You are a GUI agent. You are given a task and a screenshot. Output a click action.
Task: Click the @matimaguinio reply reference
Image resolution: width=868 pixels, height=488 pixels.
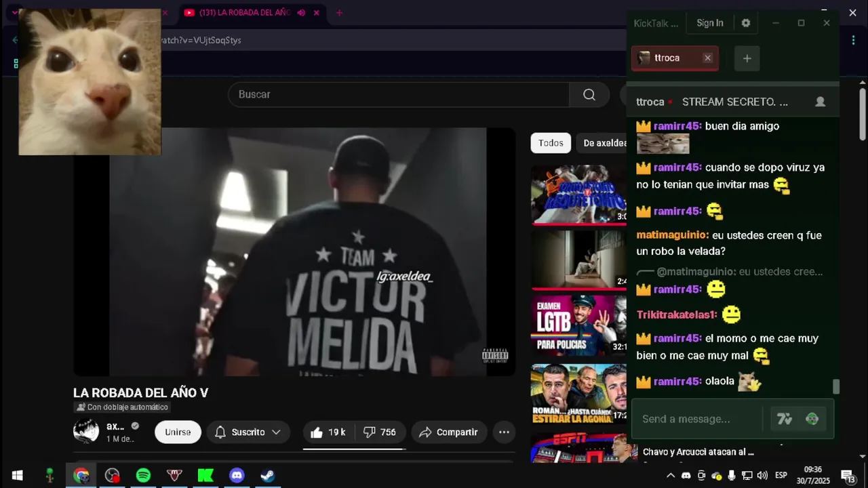[696, 272]
